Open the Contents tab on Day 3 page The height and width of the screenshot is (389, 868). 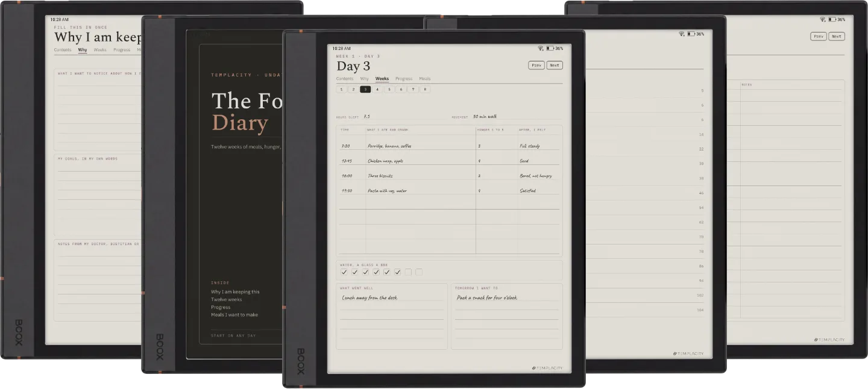(x=345, y=79)
